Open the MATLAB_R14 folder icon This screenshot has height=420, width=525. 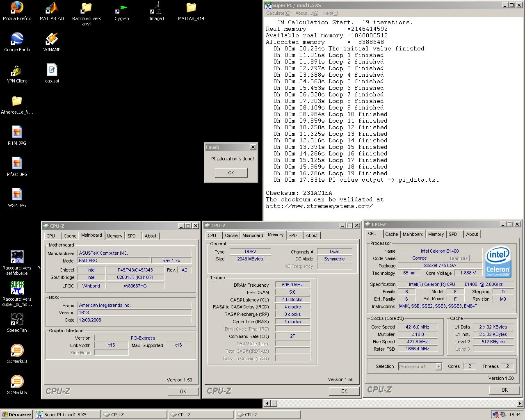tap(191, 11)
